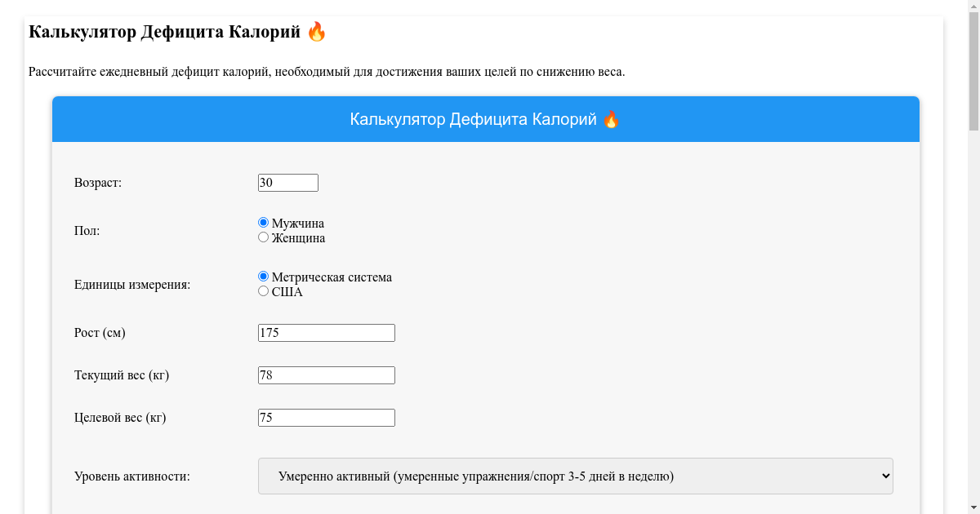This screenshot has height=514, width=980.
Task: Switch units to США
Action: click(263, 291)
